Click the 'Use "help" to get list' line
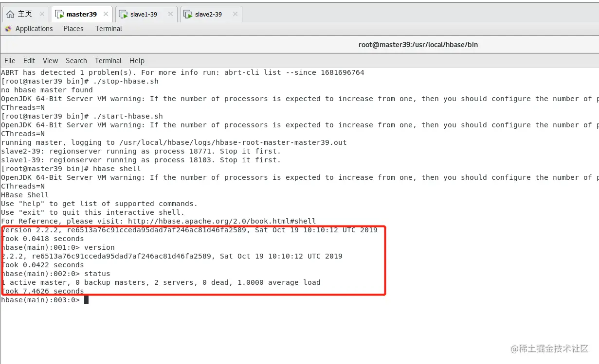 [99, 204]
